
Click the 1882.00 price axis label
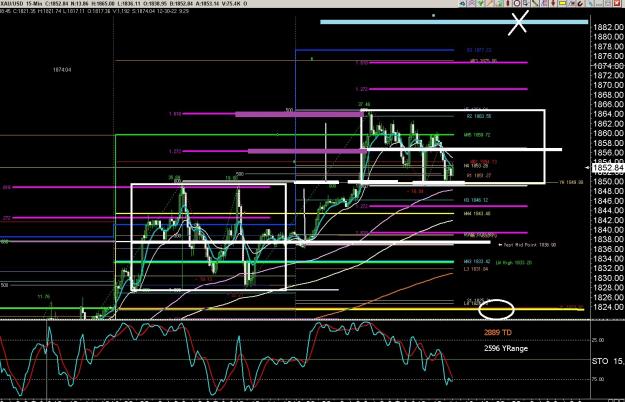pos(608,27)
